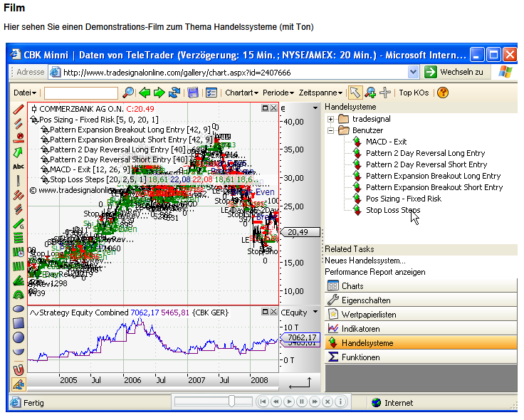The image size is (524, 420).
Task: Activate the zoom magnifier tool
Action: (x=370, y=93)
